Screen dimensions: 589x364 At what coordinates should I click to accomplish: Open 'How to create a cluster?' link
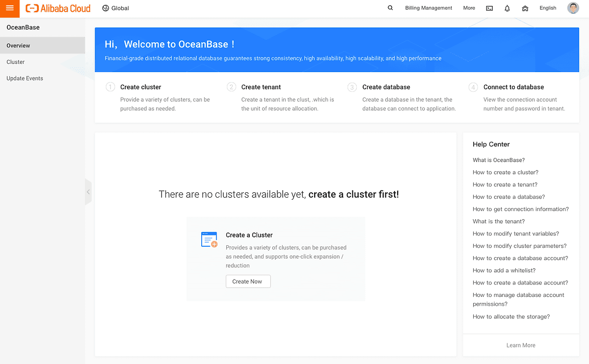click(506, 172)
